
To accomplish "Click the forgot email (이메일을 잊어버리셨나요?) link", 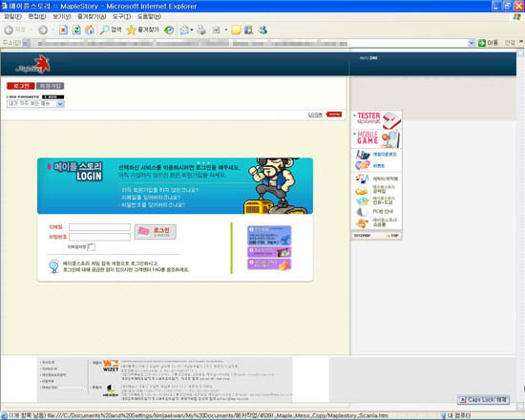I will pyautogui.click(x=150, y=198).
